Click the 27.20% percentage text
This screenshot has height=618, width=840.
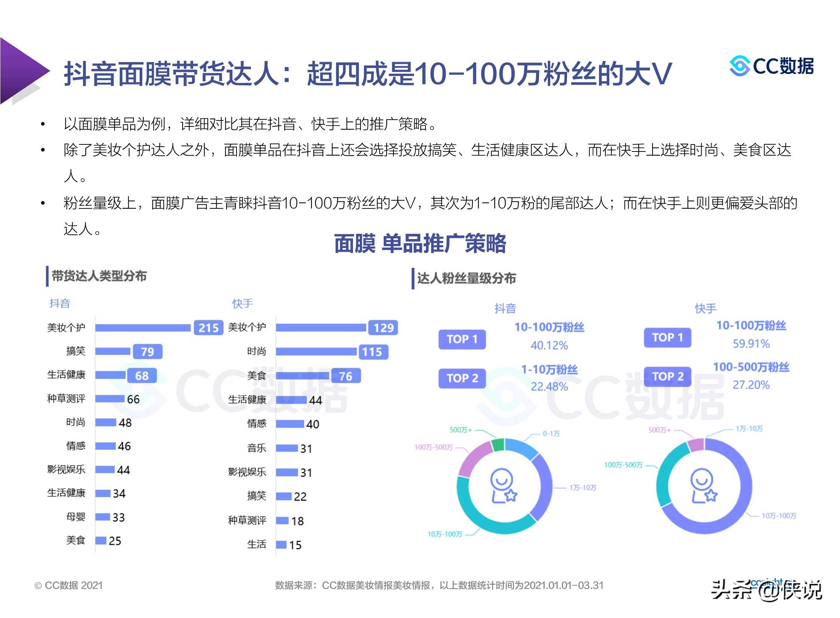click(751, 385)
